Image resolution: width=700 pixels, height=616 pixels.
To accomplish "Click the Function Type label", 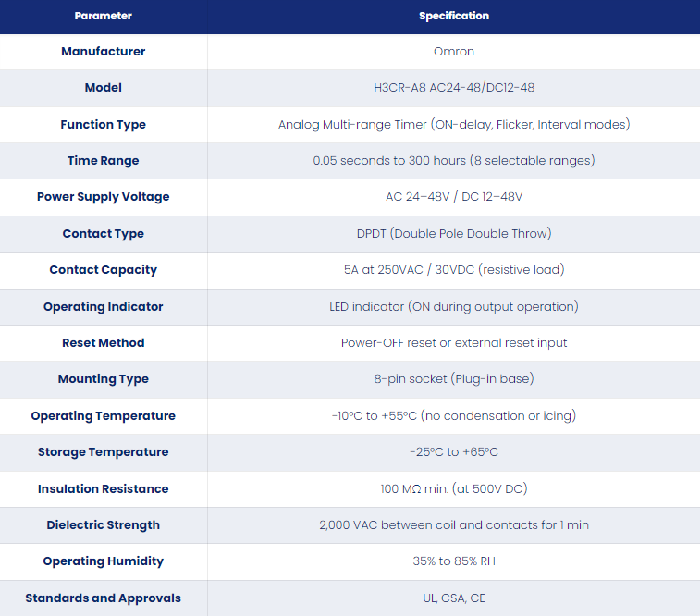I will pos(104,125).
